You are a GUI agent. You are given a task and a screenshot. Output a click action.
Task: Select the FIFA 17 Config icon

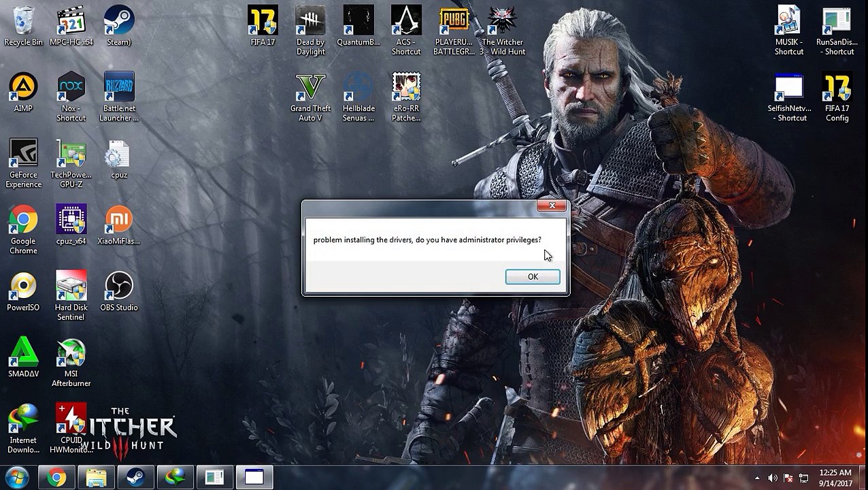pos(837,97)
